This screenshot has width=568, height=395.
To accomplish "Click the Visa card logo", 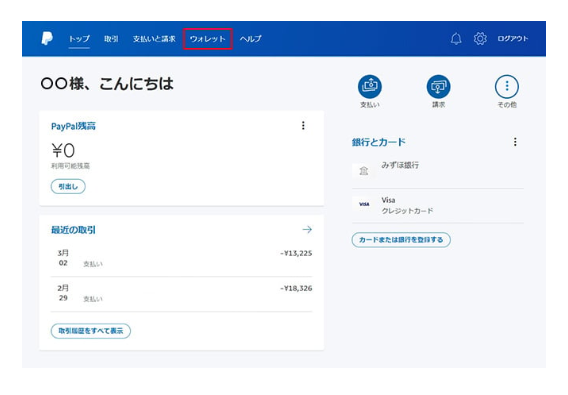I will pos(364,204).
